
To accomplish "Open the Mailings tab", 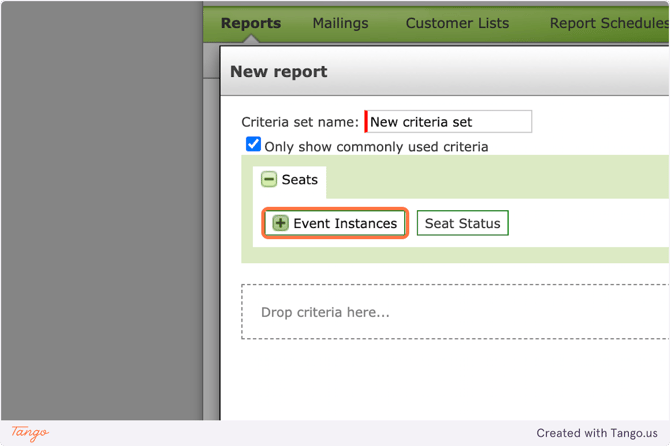I will (x=340, y=23).
